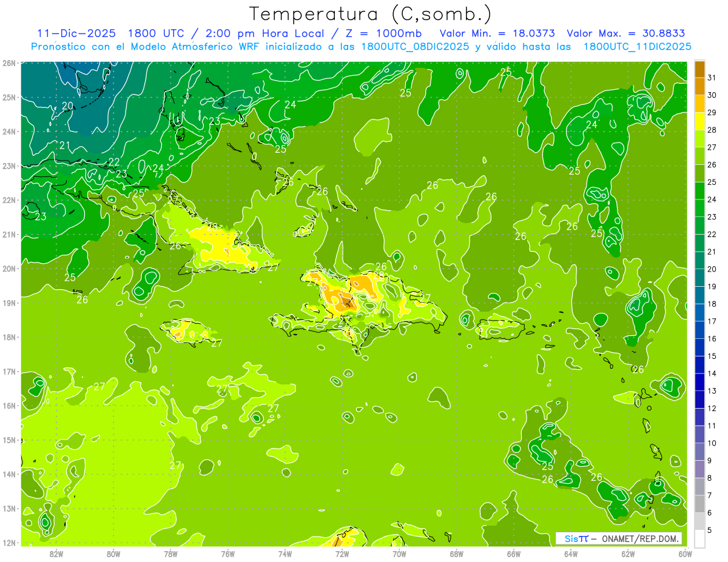728x562 pixels.
Task: Click the title "Temperatura (C,somb.)"
Action: (371, 15)
